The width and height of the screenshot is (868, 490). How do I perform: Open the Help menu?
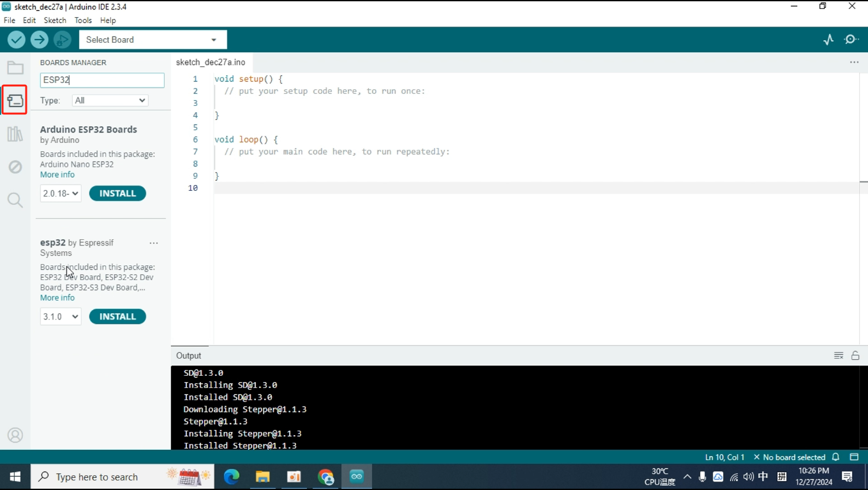(x=108, y=20)
